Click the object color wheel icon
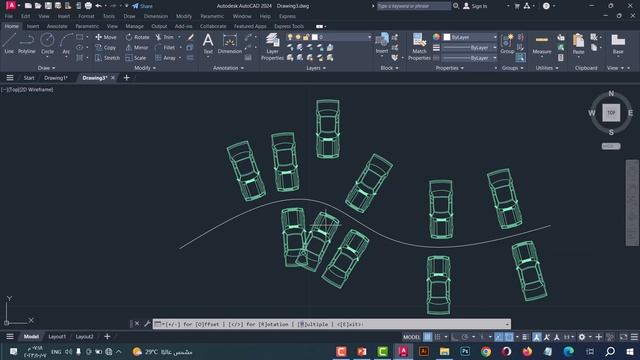 point(436,37)
